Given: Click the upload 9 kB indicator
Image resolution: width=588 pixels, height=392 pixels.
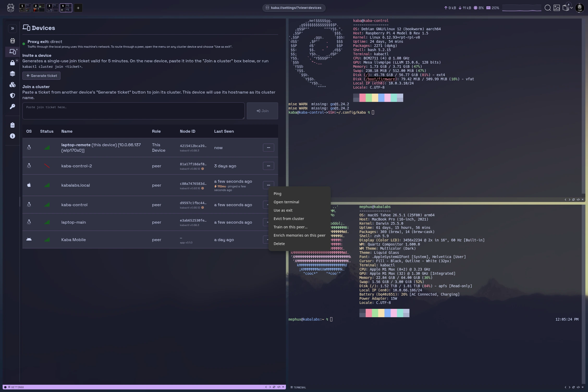Looking at the screenshot, I should pos(450,8).
